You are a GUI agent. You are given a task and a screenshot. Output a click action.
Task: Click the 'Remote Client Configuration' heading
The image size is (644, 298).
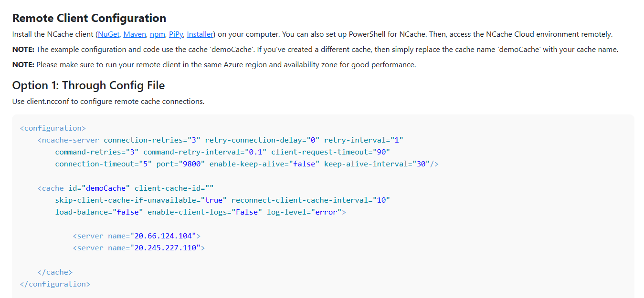(89, 18)
